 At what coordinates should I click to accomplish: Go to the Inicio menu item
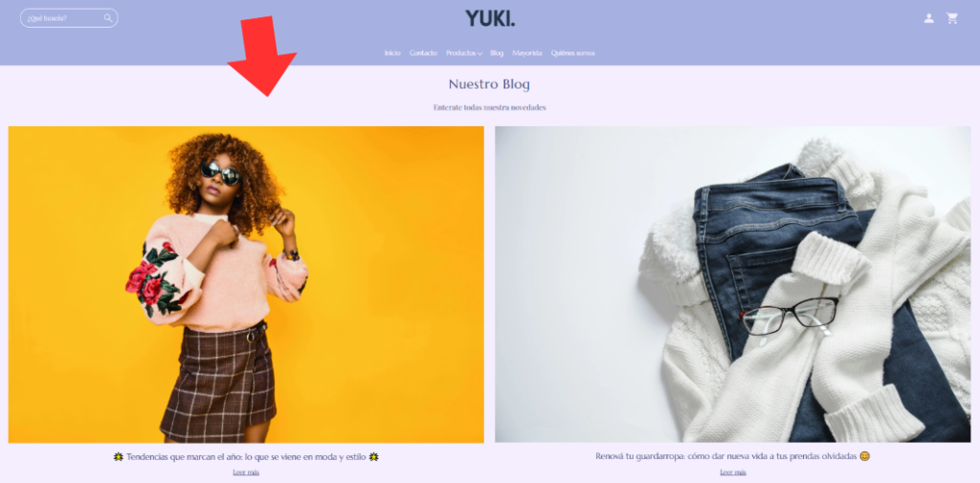pos(392,54)
